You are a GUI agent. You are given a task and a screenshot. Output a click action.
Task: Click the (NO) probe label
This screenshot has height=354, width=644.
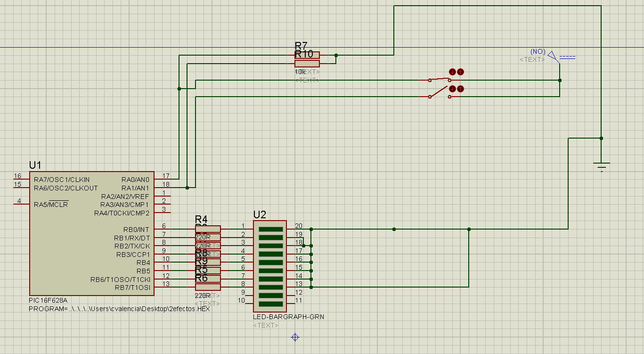pos(538,51)
